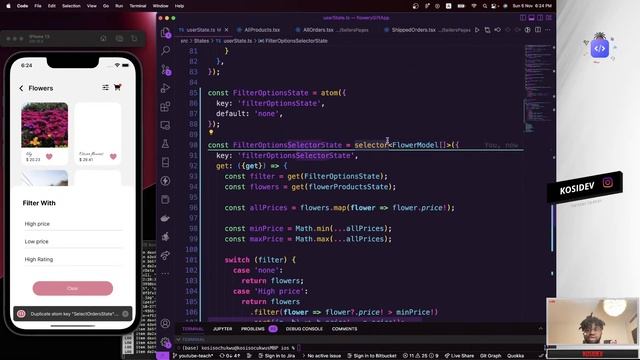Image resolution: width=640 pixels, height=360 pixels.
Task: Select the High Rating filter option
Action: [73, 260]
